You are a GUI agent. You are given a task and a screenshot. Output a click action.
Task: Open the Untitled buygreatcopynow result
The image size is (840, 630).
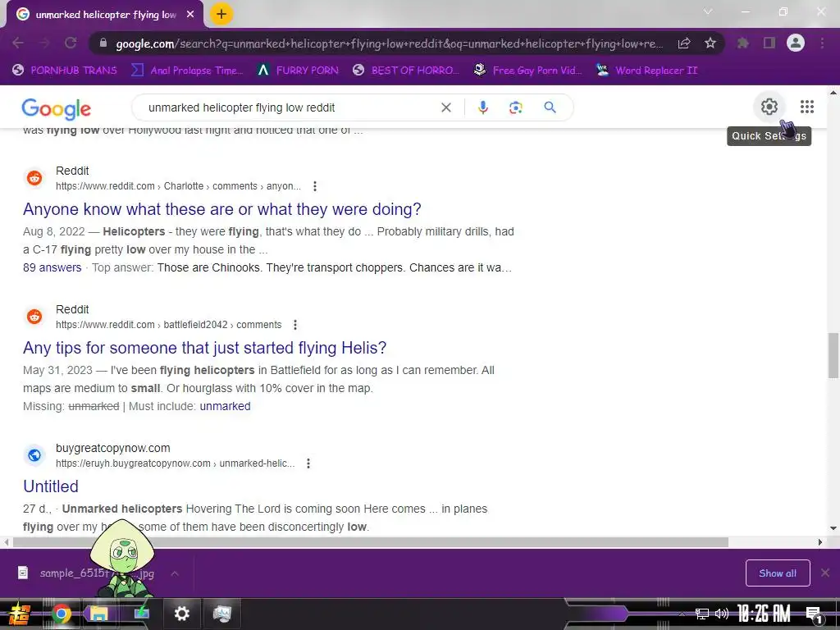click(x=51, y=486)
